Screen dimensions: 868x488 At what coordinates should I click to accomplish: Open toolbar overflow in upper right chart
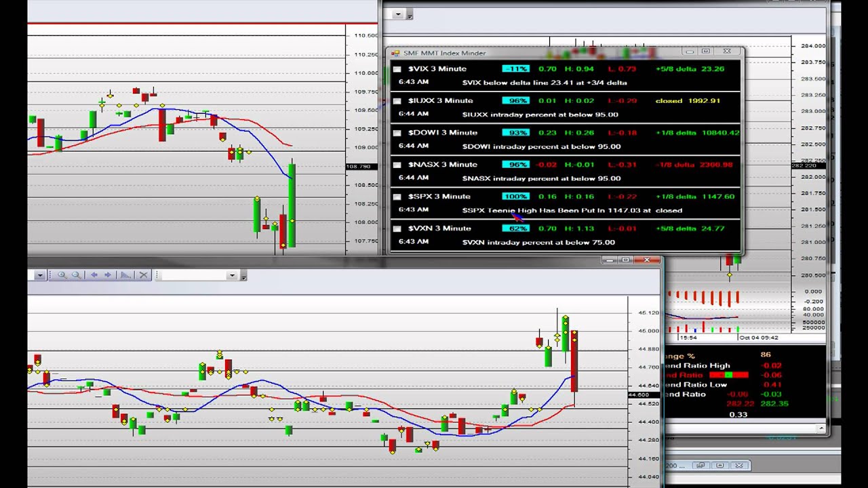point(410,15)
